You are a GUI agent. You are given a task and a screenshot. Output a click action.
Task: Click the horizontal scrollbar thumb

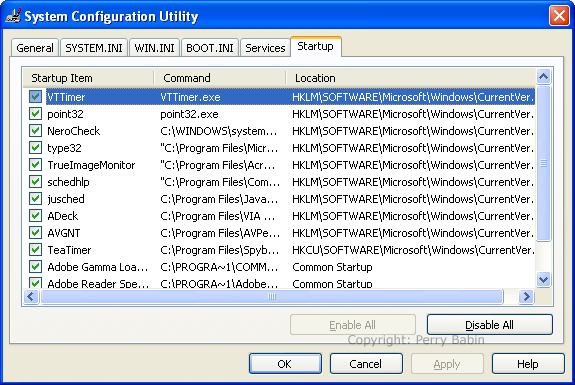coord(272,296)
